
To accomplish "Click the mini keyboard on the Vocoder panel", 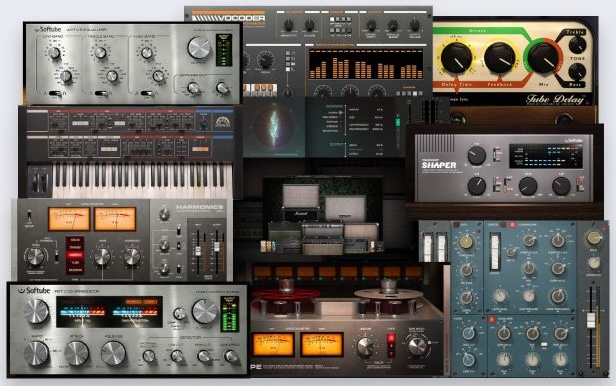I will pyautogui.click(x=260, y=90).
